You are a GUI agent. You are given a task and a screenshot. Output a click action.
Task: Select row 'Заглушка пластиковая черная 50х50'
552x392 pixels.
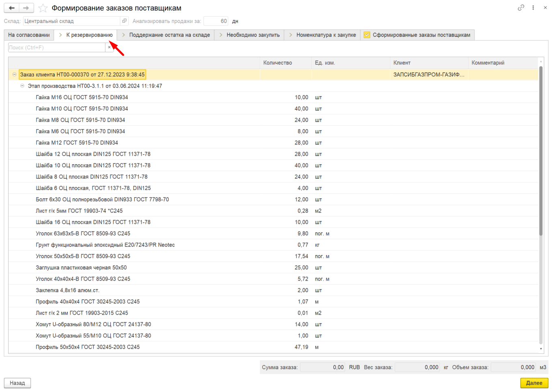pyautogui.click(x=274, y=268)
